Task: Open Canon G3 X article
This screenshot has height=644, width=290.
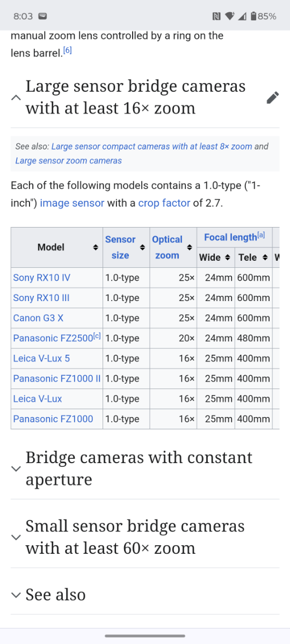Action: (38, 318)
